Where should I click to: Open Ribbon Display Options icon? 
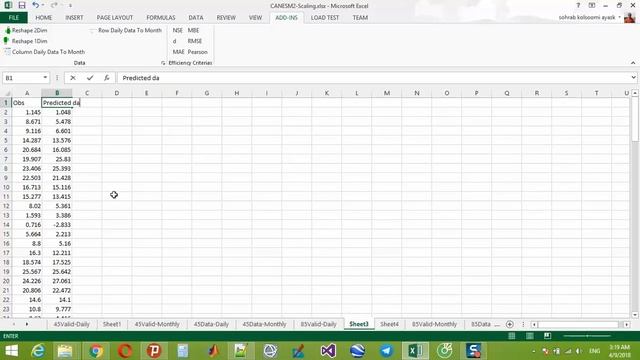(x=592, y=5)
